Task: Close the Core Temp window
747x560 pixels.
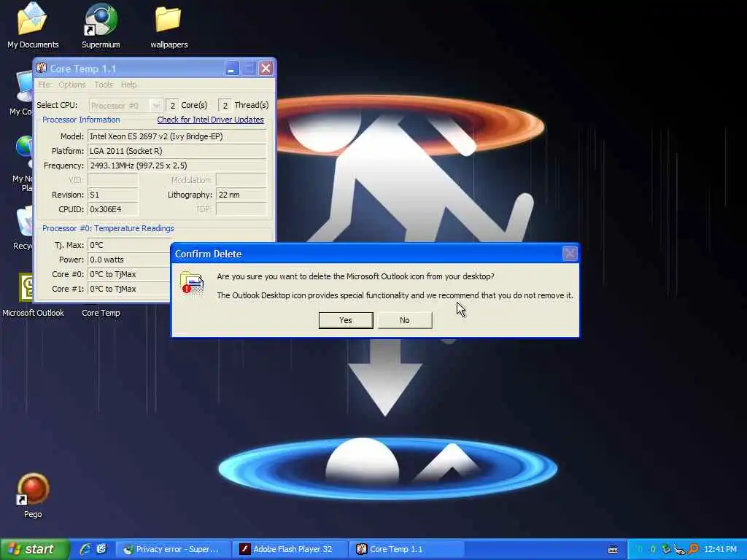Action: [x=266, y=69]
